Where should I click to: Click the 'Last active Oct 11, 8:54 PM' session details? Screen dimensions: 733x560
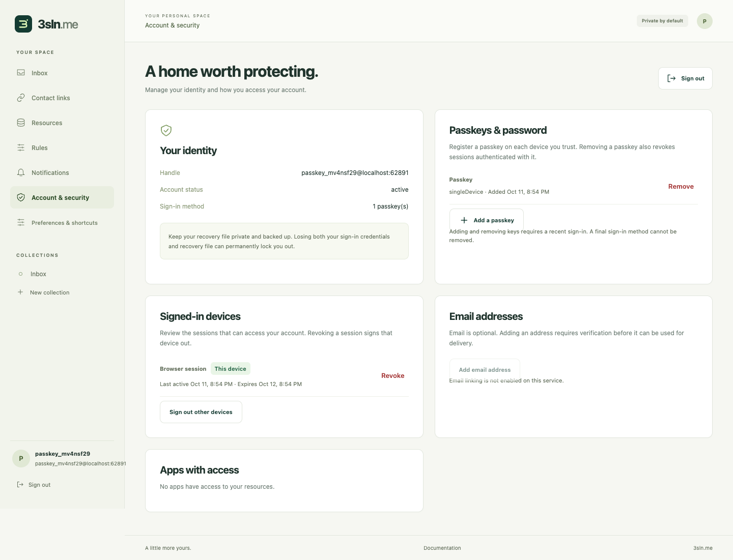coord(231,384)
